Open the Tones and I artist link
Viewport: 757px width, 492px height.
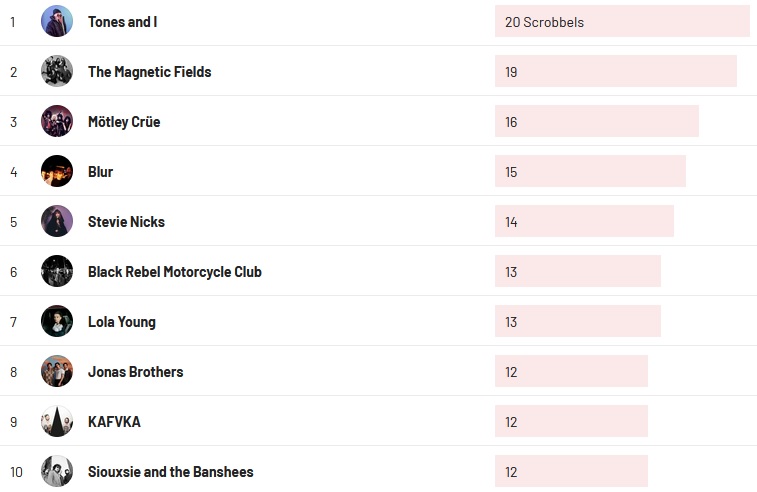click(122, 22)
